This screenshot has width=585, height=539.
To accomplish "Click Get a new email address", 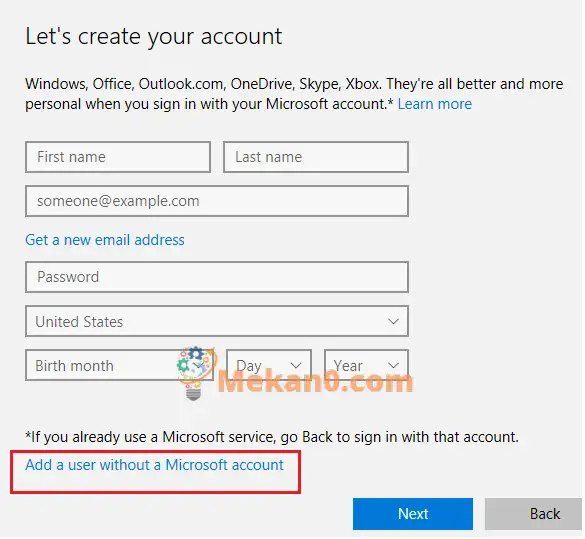I will [105, 240].
